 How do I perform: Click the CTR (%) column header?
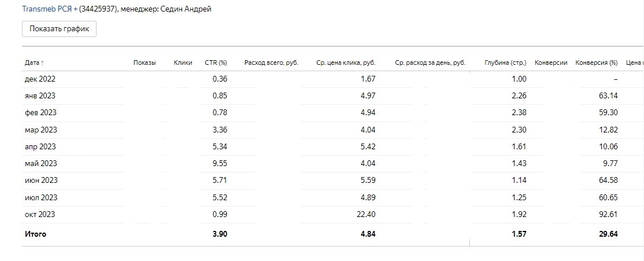[216, 63]
